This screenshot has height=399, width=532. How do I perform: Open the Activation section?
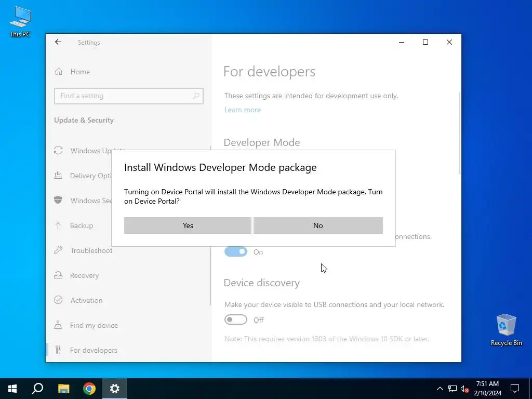pos(87,300)
